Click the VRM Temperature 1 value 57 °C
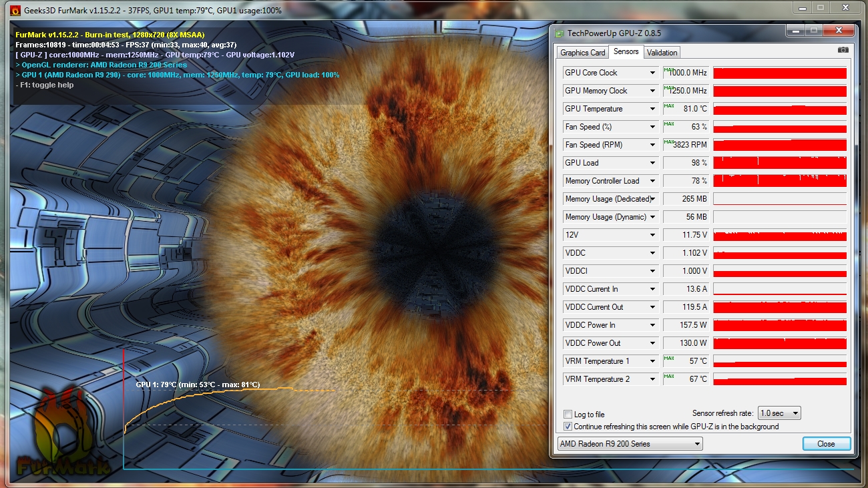868x488 pixels. [686, 361]
